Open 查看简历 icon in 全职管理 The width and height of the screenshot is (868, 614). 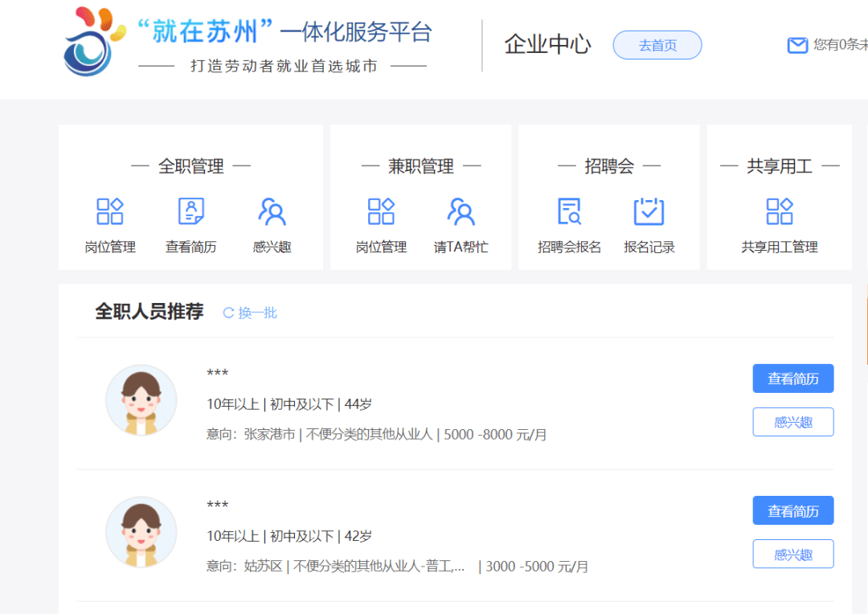191,211
